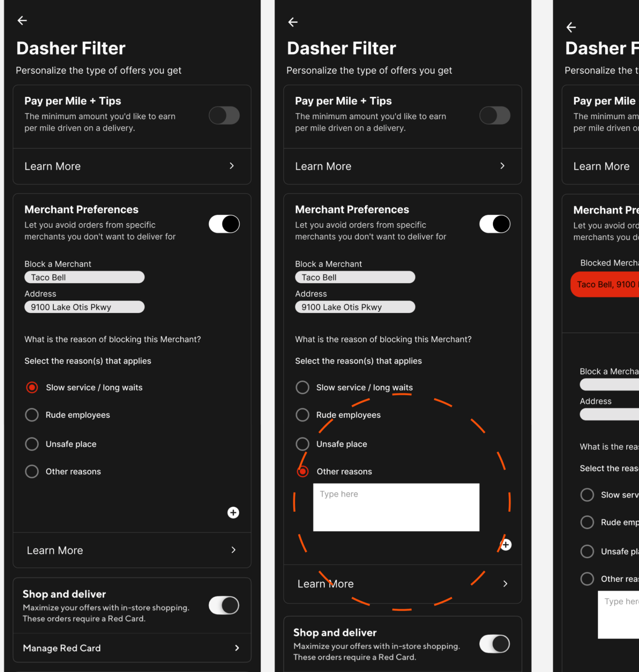The width and height of the screenshot is (639, 672).
Task: Open Merchant Preferences Learn More chevron, left screen
Action: [234, 550]
